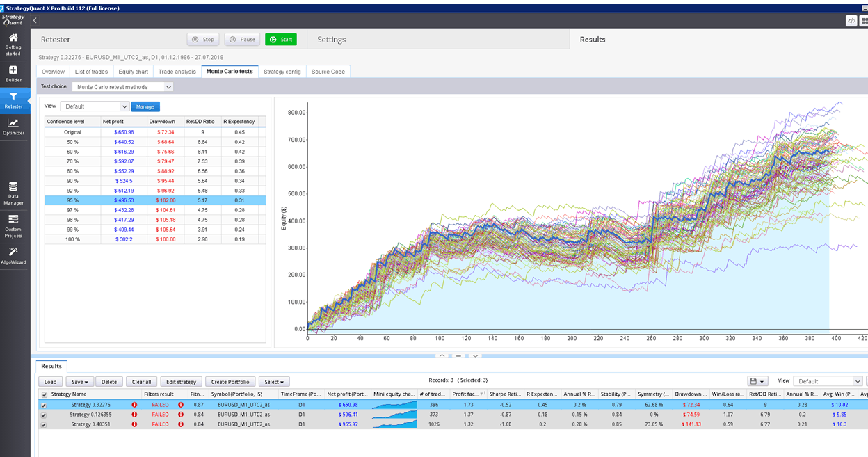The width and height of the screenshot is (868, 457).
Task: Uncheck the Strategy 0.126355 row checkbox
Action: 45,415
